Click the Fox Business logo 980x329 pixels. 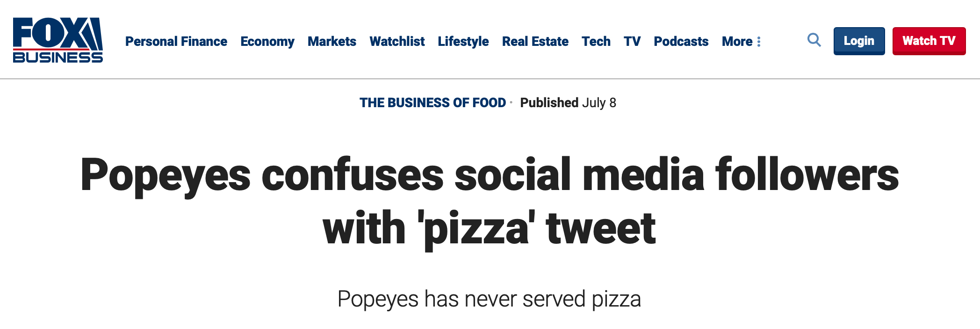point(58,40)
